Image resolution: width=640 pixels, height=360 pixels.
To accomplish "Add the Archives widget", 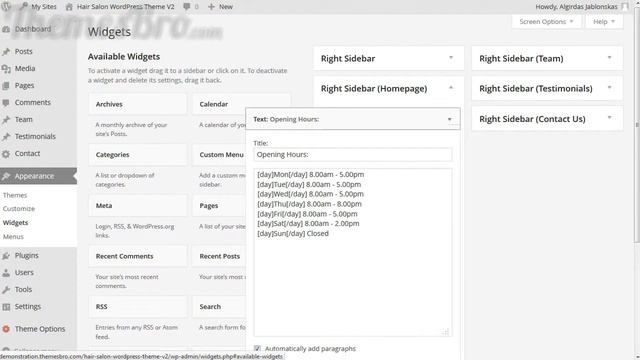I will pos(138,104).
